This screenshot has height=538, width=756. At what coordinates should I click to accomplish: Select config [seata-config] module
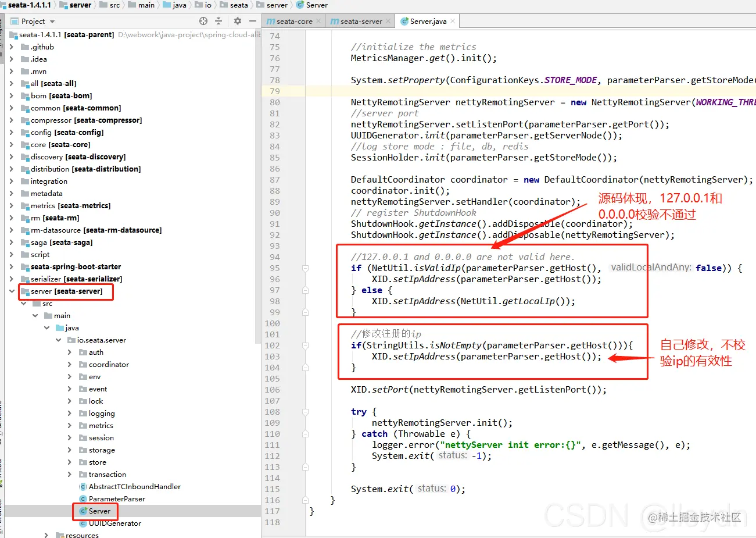point(67,133)
